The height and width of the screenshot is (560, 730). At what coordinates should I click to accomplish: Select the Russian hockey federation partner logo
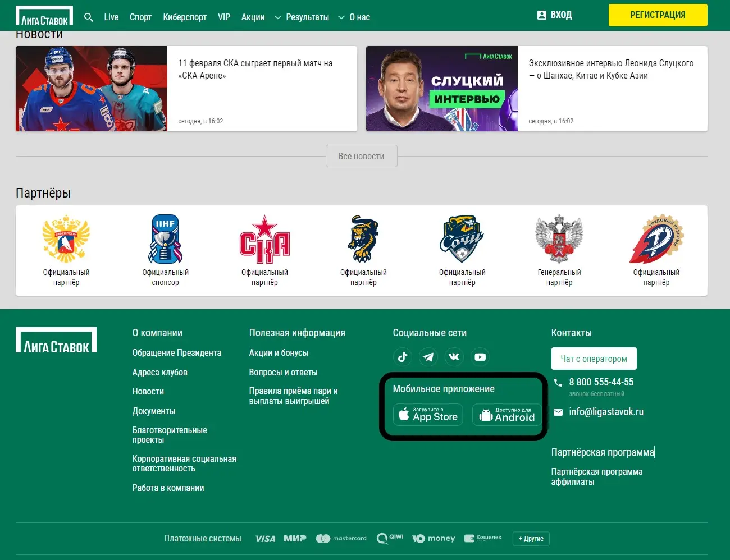(x=66, y=239)
